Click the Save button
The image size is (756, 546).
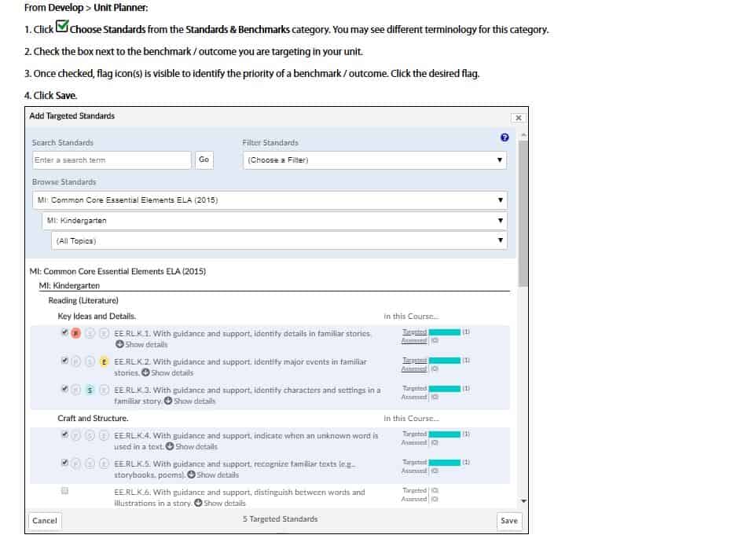508,520
